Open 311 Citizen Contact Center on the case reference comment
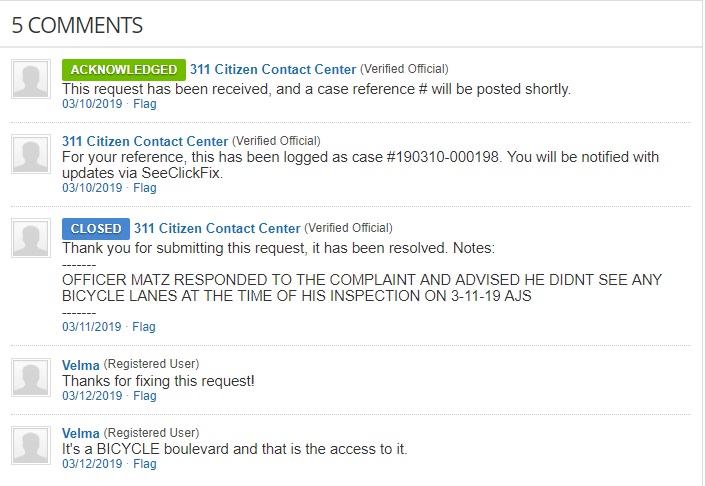Viewport: 705px width, 486px height. click(x=145, y=141)
